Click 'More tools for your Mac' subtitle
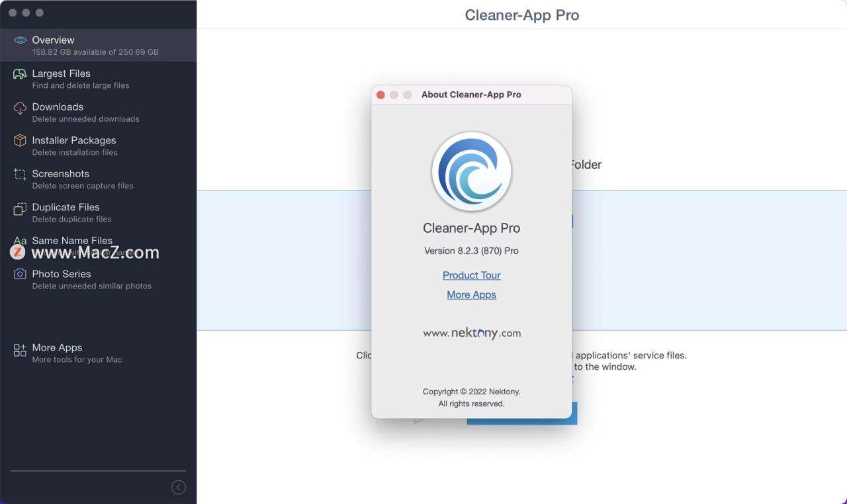Viewport: 847px width, 504px height. [77, 360]
